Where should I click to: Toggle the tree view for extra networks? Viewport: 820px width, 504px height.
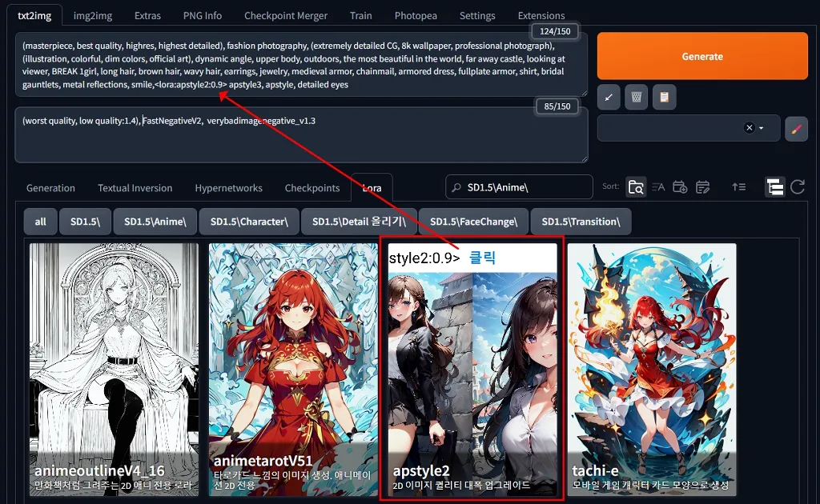[775, 187]
